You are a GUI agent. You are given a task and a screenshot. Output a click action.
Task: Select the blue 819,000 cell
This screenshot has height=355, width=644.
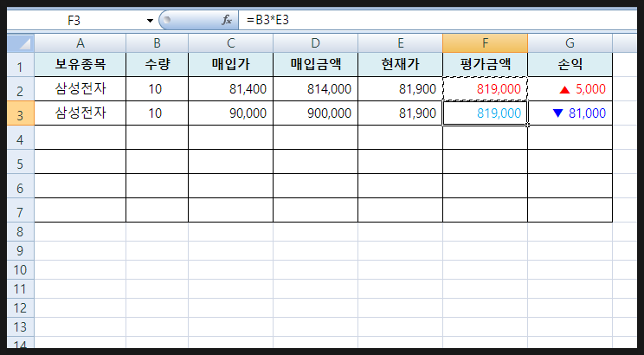[x=485, y=113]
